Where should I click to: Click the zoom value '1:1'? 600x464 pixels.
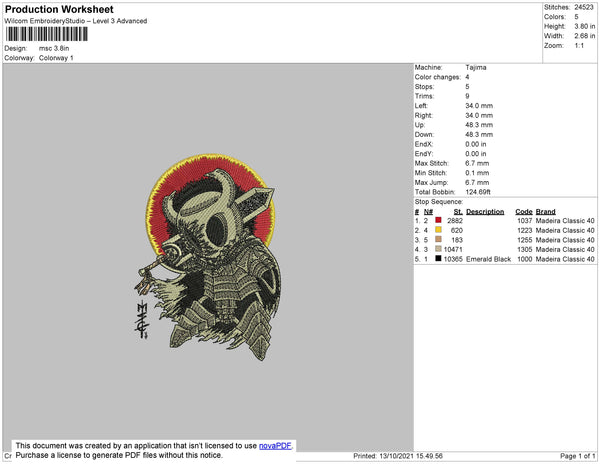click(579, 46)
